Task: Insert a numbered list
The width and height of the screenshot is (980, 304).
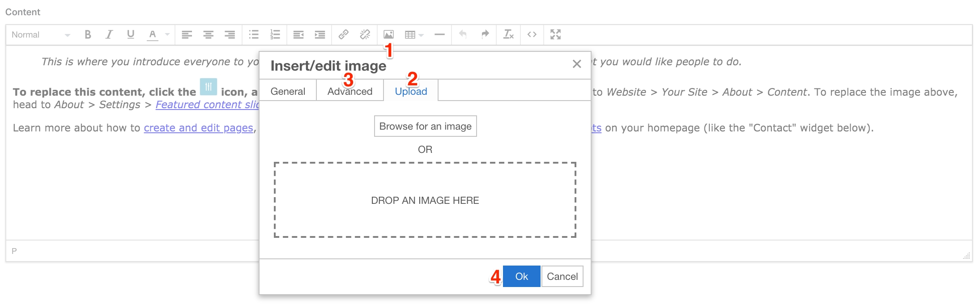Action: [275, 34]
